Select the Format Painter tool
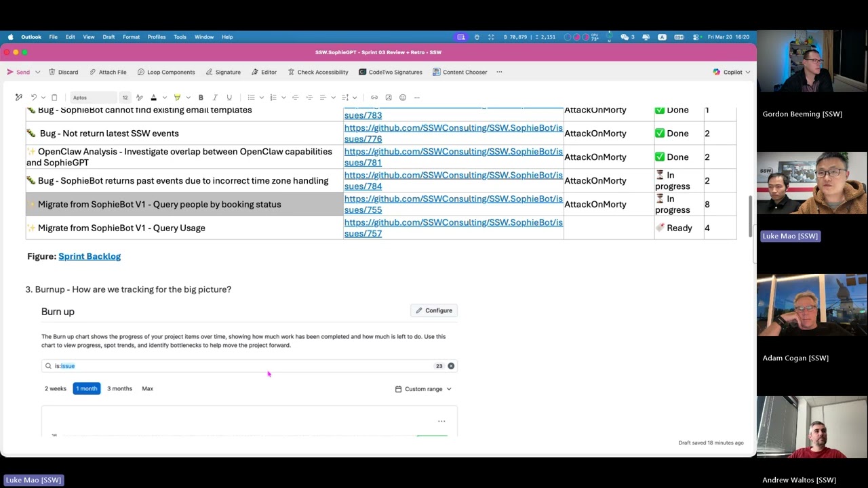The width and height of the screenshot is (868, 488). (x=19, y=98)
